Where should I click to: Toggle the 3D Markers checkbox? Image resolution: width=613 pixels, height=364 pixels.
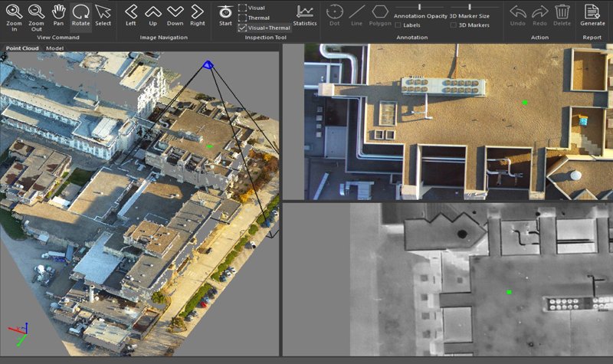[454, 25]
